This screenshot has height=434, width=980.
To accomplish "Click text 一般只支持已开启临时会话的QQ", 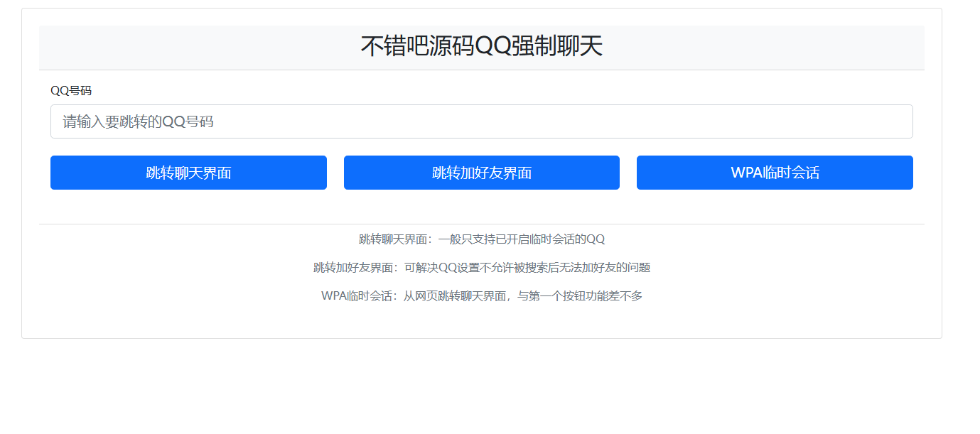I will [522, 239].
